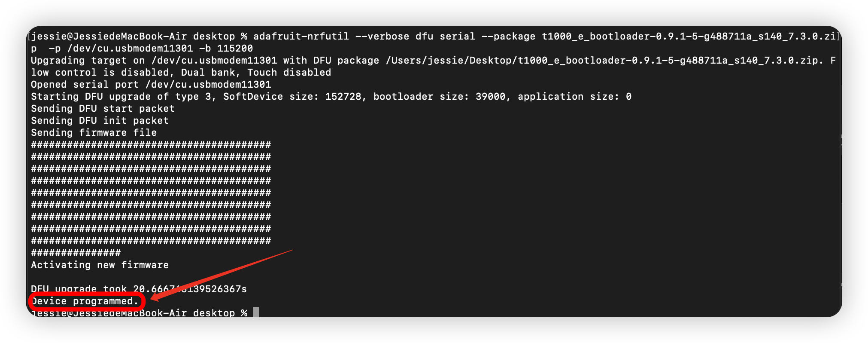Select the "Sending DFU start packet" line
The image size is (868, 343).
[103, 108]
